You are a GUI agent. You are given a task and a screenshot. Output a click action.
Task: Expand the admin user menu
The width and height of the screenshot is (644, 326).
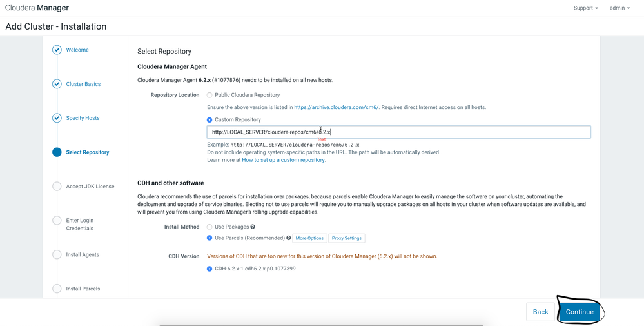[620, 8]
